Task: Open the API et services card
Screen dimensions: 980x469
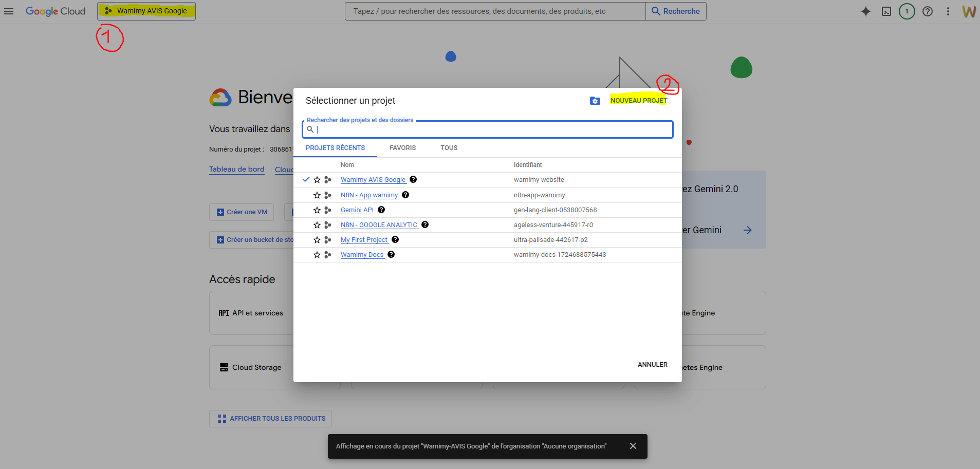Action: click(251, 313)
